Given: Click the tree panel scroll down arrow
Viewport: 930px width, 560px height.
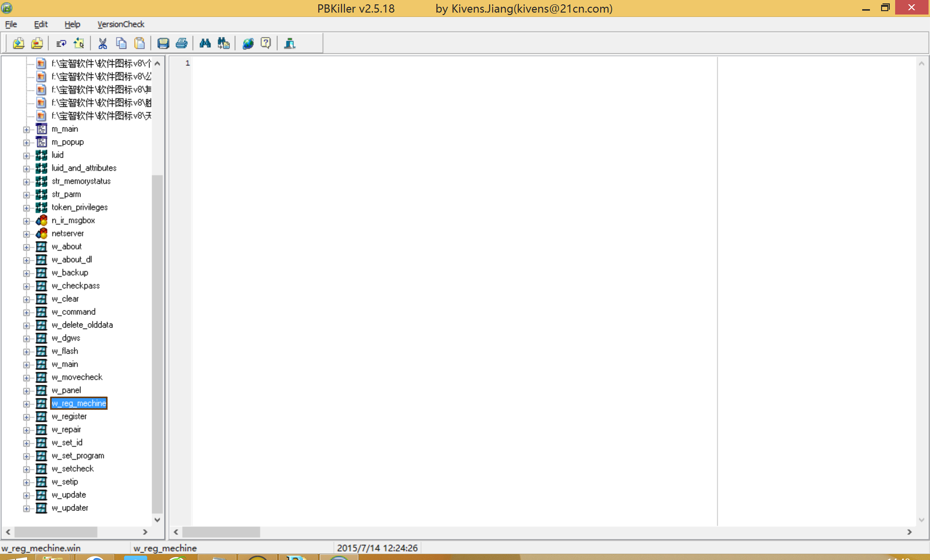Looking at the screenshot, I should (x=157, y=520).
